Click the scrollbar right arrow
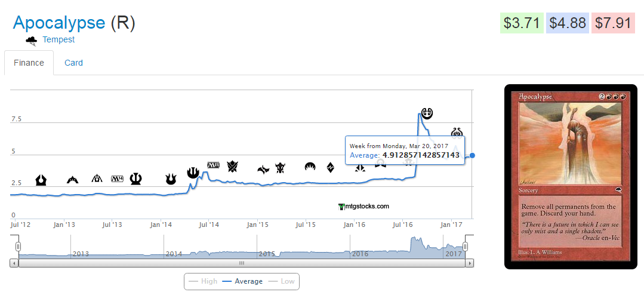The height and width of the screenshot is (295, 644). (470, 263)
